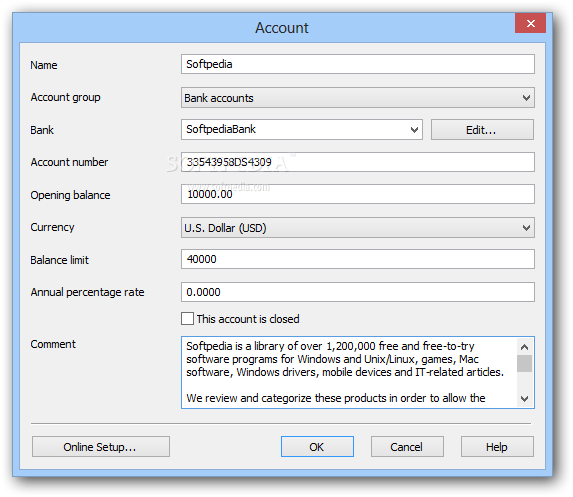Expand the Bank combo box arrow
Viewport: 573px width, 497px height.
tap(414, 130)
